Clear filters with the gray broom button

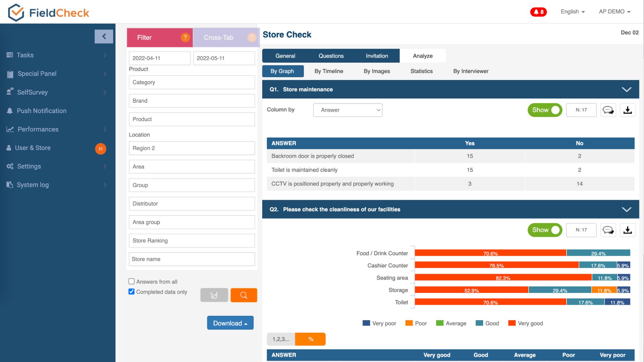tap(214, 295)
